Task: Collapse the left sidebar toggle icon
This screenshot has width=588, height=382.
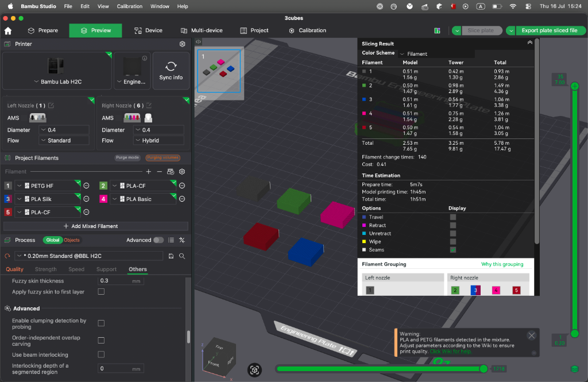Action: pos(198,42)
